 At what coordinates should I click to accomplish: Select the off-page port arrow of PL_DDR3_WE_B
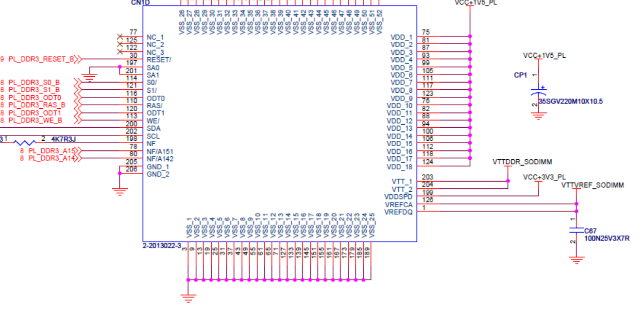(x=77, y=120)
